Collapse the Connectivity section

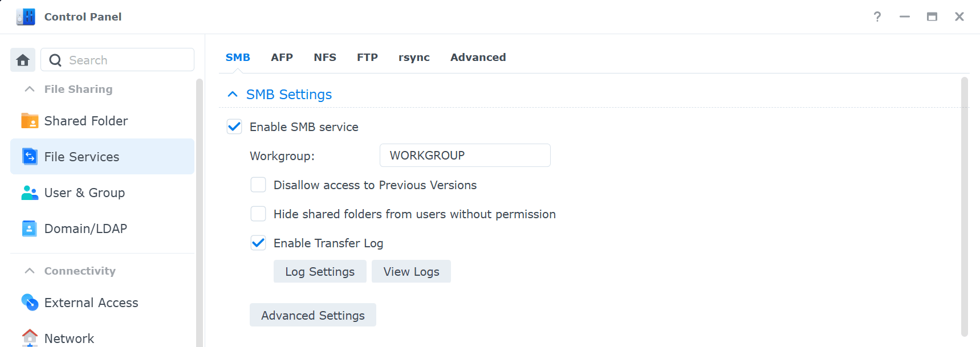[x=30, y=271]
